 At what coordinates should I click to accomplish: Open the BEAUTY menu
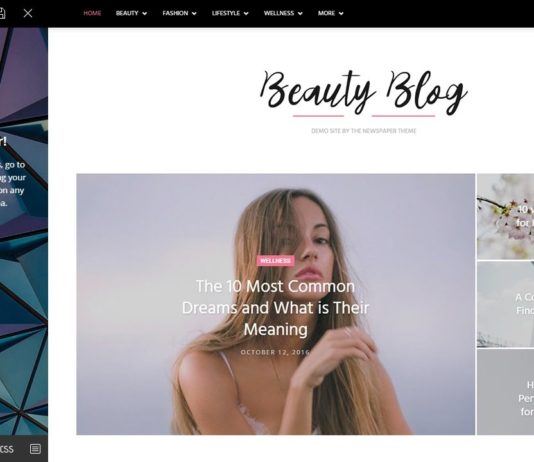coord(127,13)
